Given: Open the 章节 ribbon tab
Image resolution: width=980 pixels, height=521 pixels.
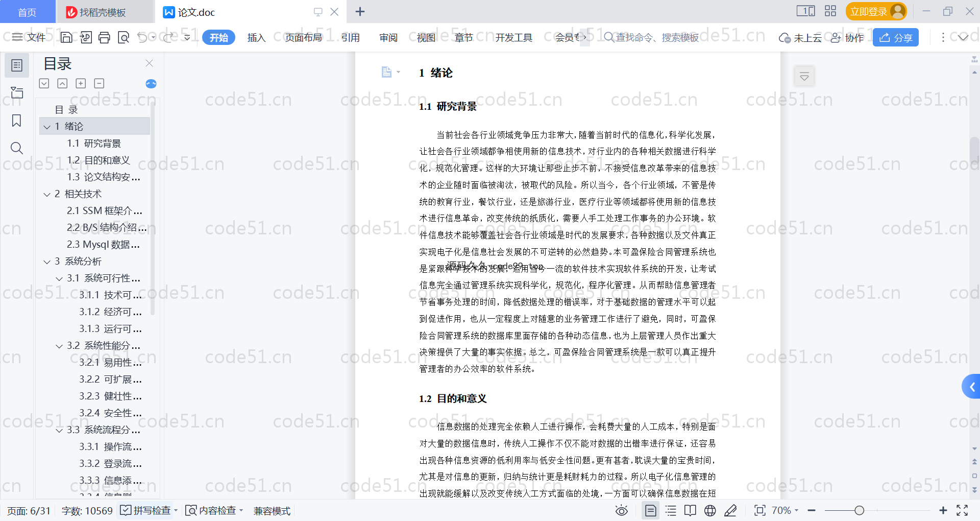Looking at the screenshot, I should [464, 37].
